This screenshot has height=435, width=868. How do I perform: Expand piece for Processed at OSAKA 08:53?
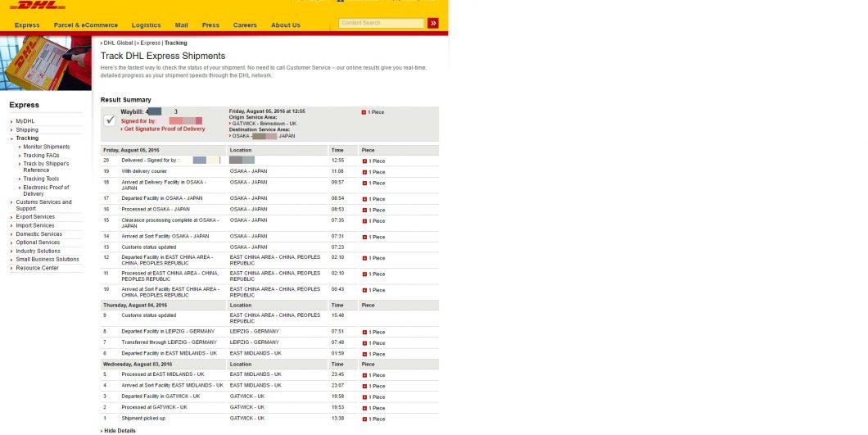click(364, 210)
